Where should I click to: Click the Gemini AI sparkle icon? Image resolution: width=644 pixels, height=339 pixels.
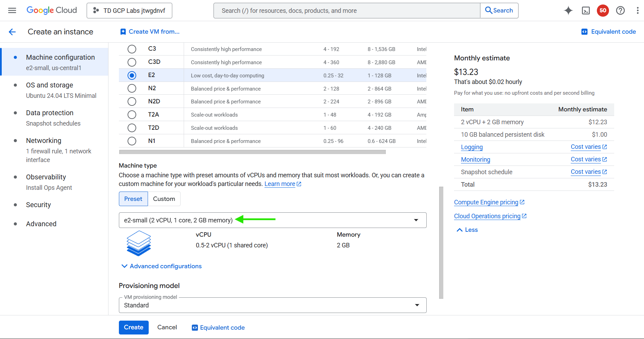point(568,10)
